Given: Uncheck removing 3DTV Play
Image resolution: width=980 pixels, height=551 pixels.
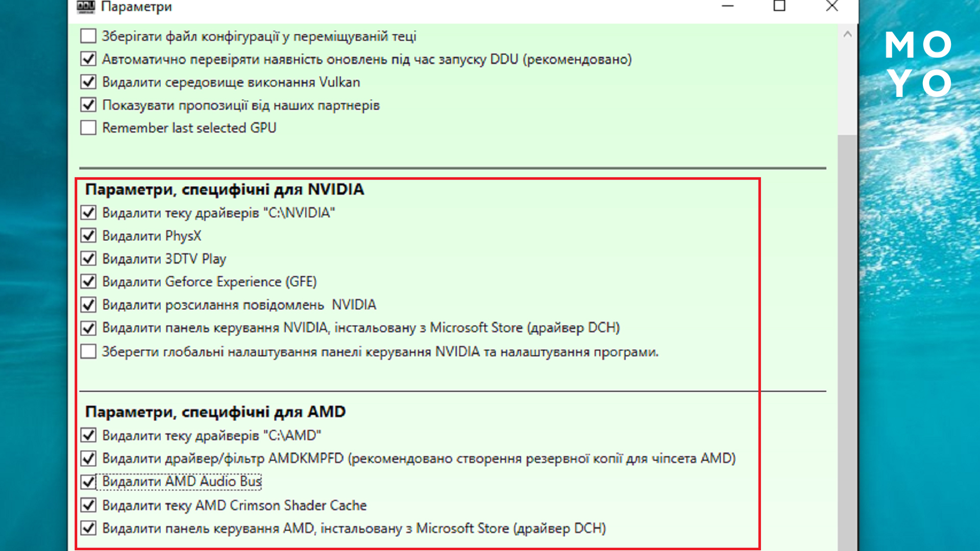Looking at the screenshot, I should coord(88,258).
